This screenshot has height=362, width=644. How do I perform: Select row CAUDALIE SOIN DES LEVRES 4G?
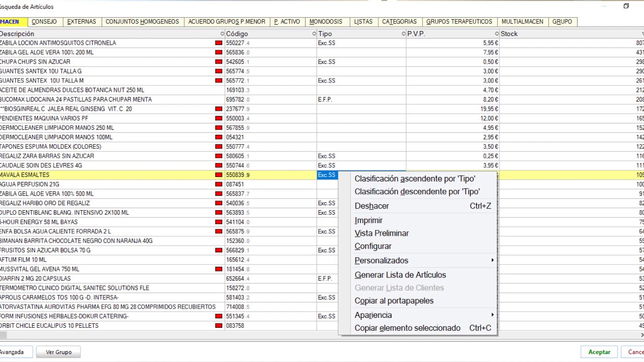pyautogui.click(x=322, y=165)
